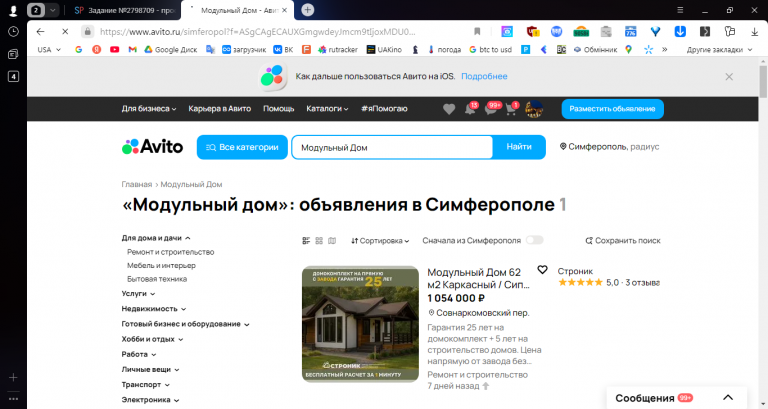Open Помощь menu item
The image size is (768, 409).
point(278,109)
